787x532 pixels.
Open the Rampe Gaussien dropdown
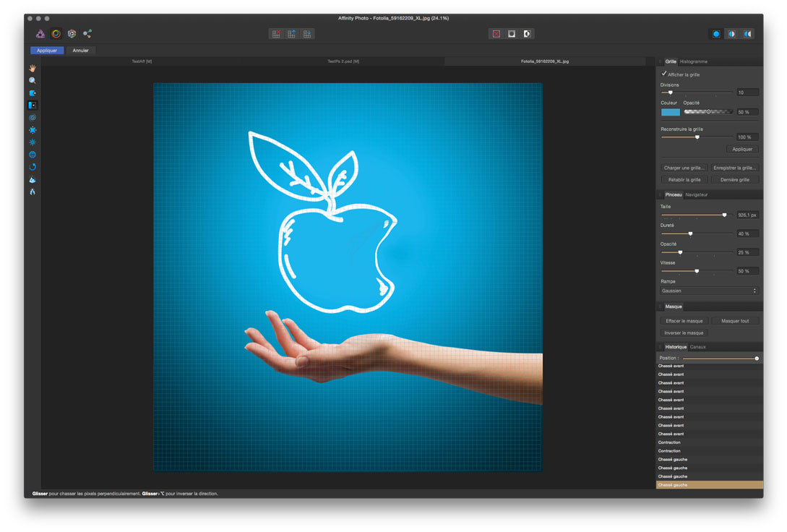709,291
